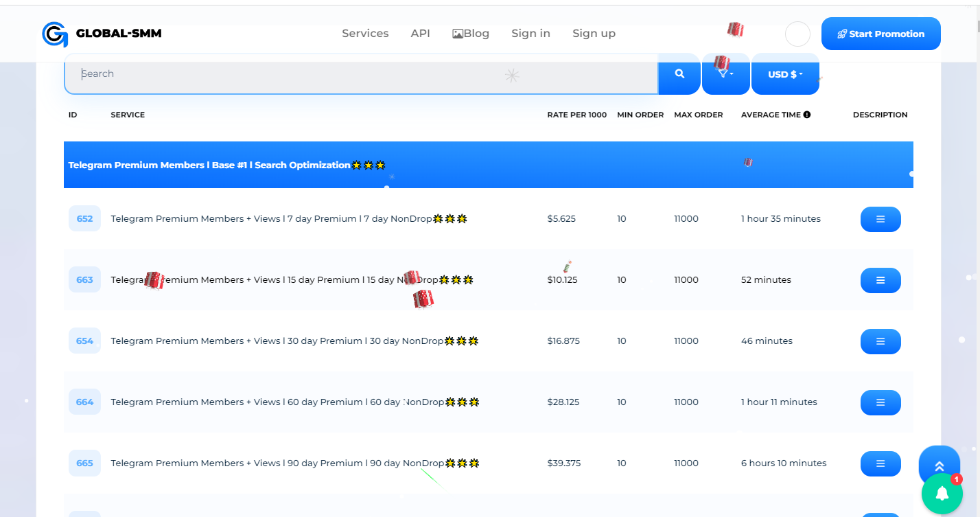Click the Average Time info icon

(x=807, y=115)
